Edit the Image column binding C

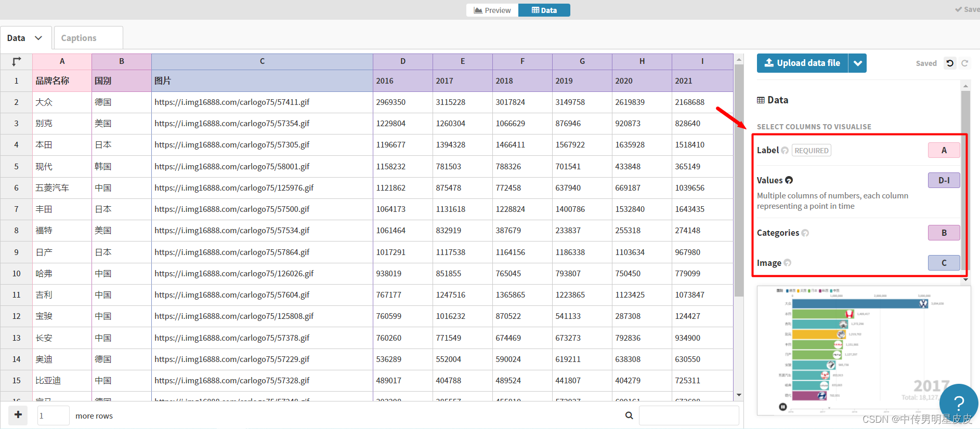pyautogui.click(x=944, y=263)
